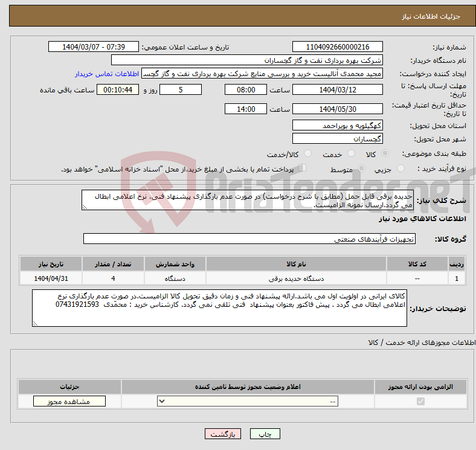Viewport: 476px width, 450px height.
Task: Select the خدمت radio button
Action: (351, 153)
